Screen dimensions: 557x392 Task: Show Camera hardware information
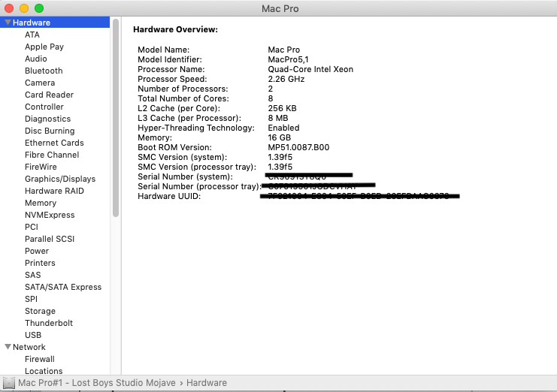pyautogui.click(x=40, y=83)
